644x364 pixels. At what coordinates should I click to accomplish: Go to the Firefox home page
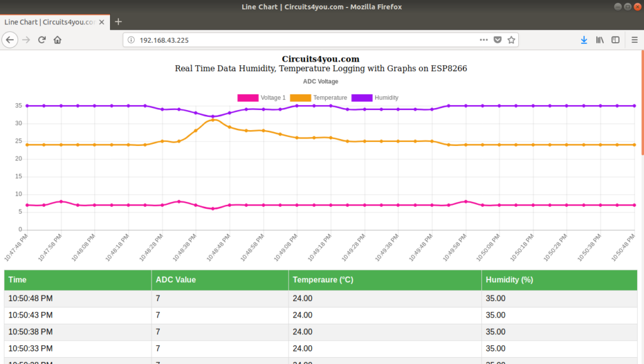(x=57, y=40)
